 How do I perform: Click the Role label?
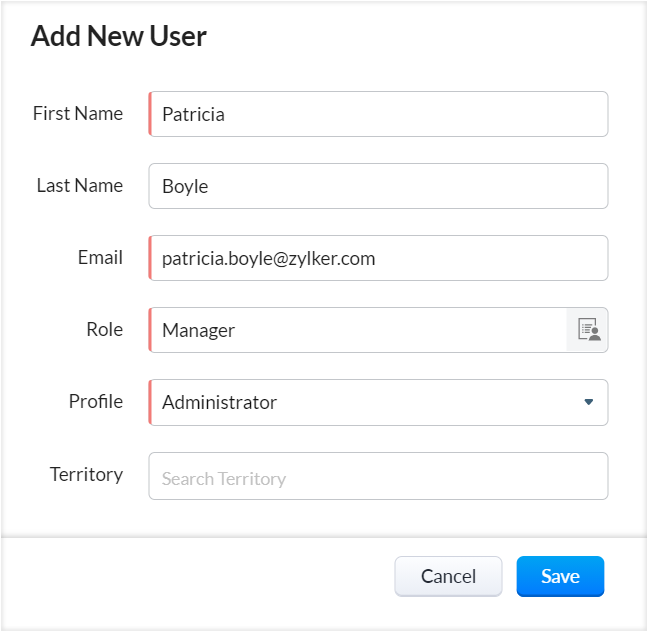point(105,330)
